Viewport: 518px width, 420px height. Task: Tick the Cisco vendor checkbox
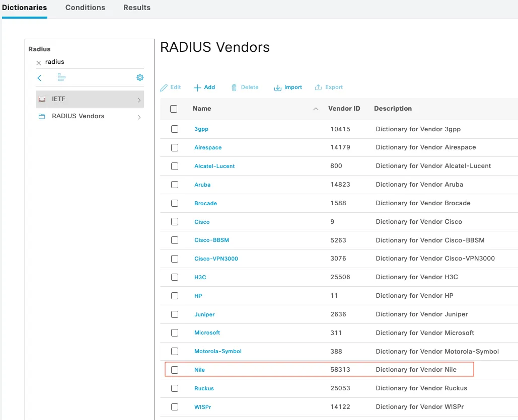coord(175,222)
